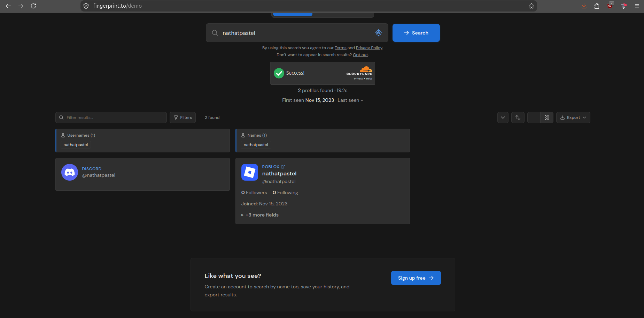Click the browser address bar URL
The image size is (644, 318).
coord(117,6)
